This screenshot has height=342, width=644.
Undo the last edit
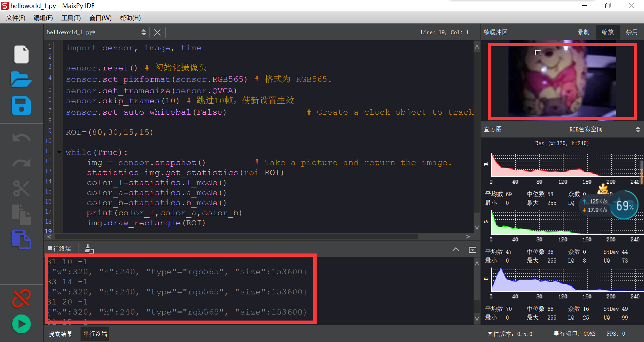(x=21, y=137)
